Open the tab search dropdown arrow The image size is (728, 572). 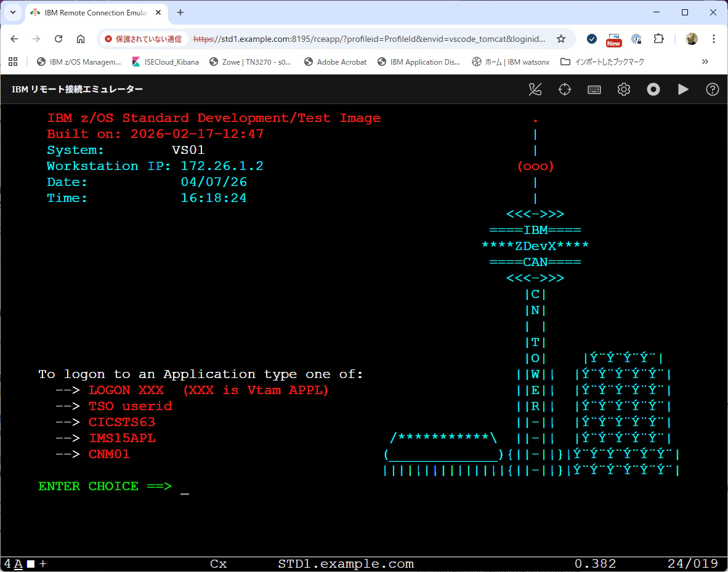pos(13,12)
